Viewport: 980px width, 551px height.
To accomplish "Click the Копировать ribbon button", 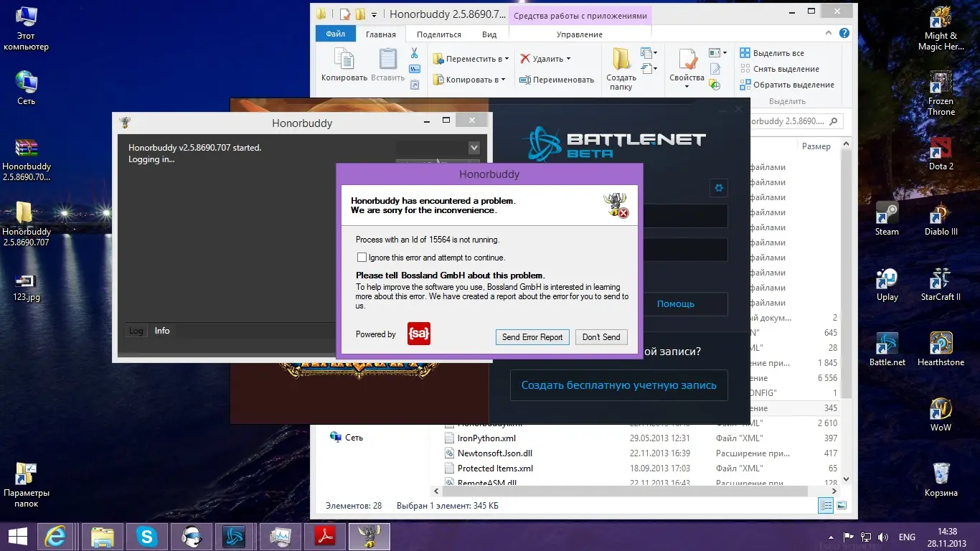I will (x=344, y=65).
